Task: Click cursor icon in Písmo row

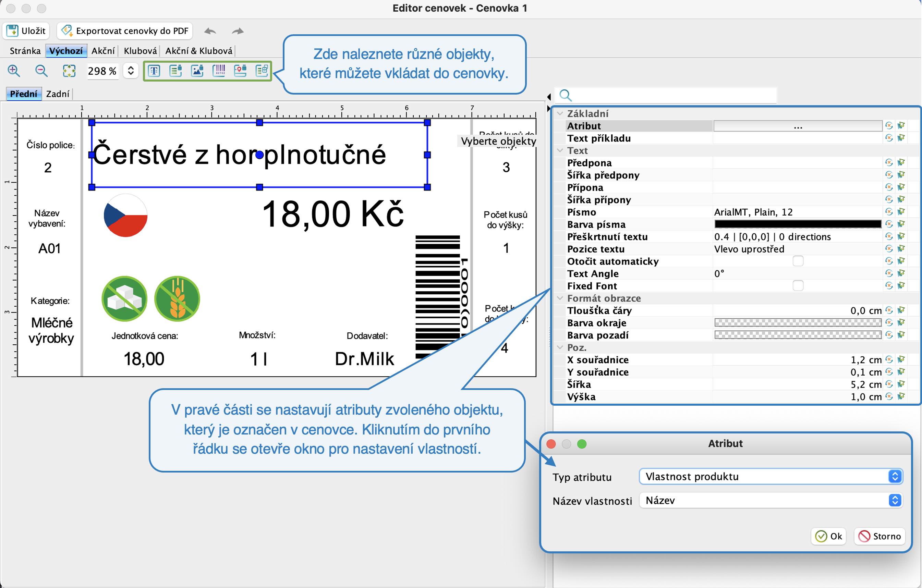Action: pyautogui.click(x=901, y=212)
